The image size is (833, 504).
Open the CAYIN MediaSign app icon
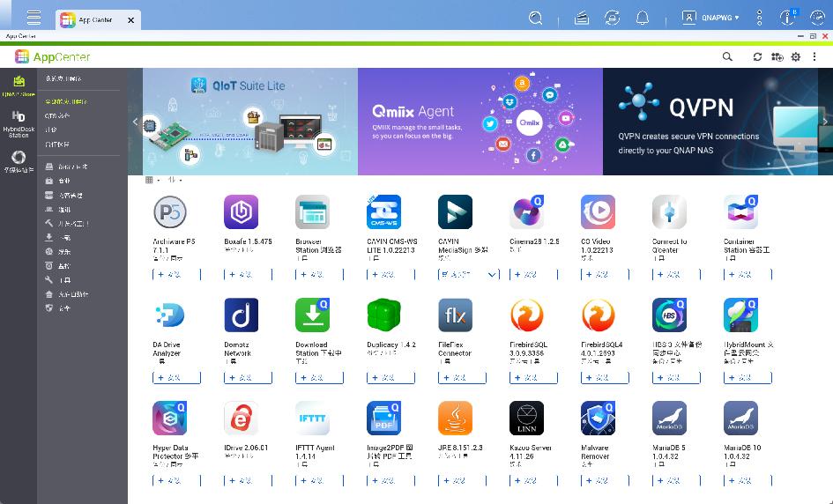455,211
